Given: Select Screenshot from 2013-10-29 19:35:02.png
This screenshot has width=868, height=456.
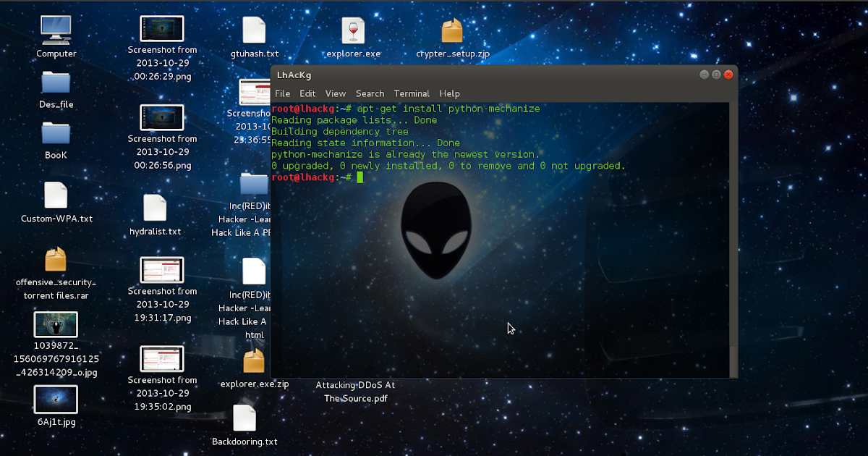Looking at the screenshot, I should [x=163, y=360].
